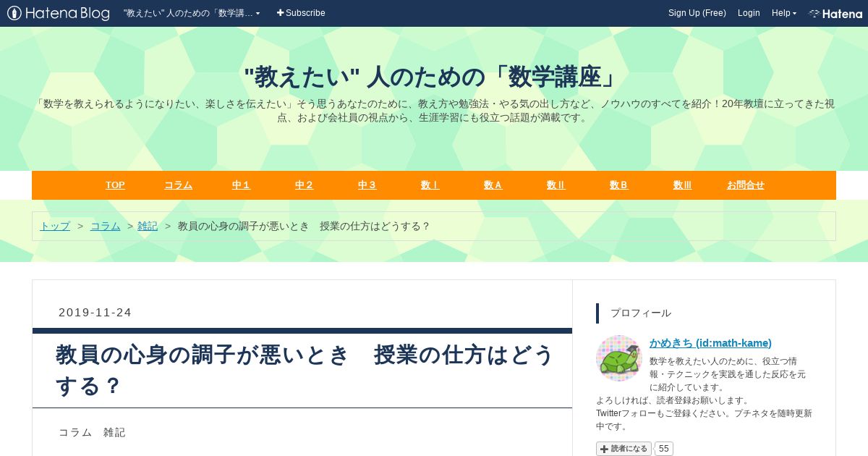Open the Sign Up (Free) link
This screenshot has width=868, height=456.
tap(697, 13)
